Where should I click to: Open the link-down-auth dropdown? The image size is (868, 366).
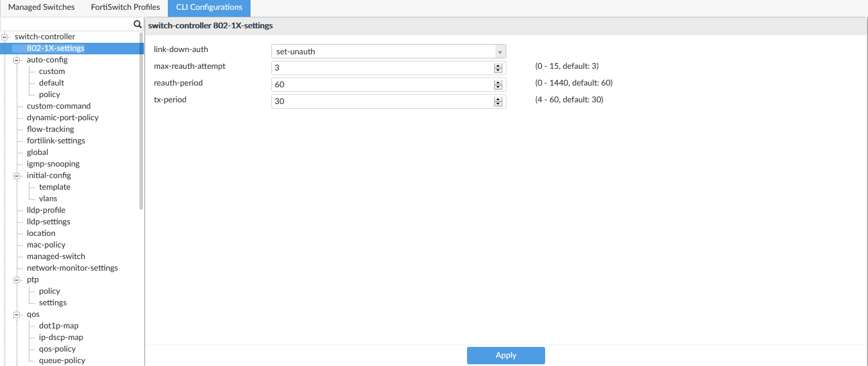point(388,51)
